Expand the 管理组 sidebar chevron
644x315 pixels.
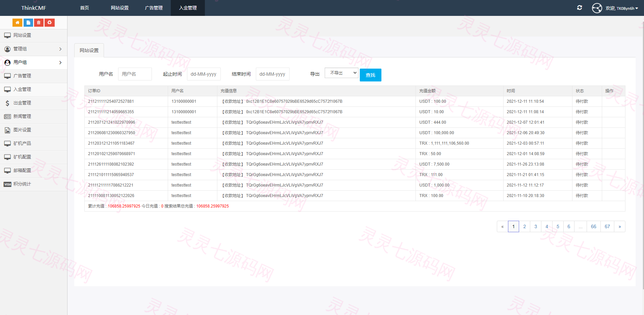pyautogui.click(x=60, y=49)
